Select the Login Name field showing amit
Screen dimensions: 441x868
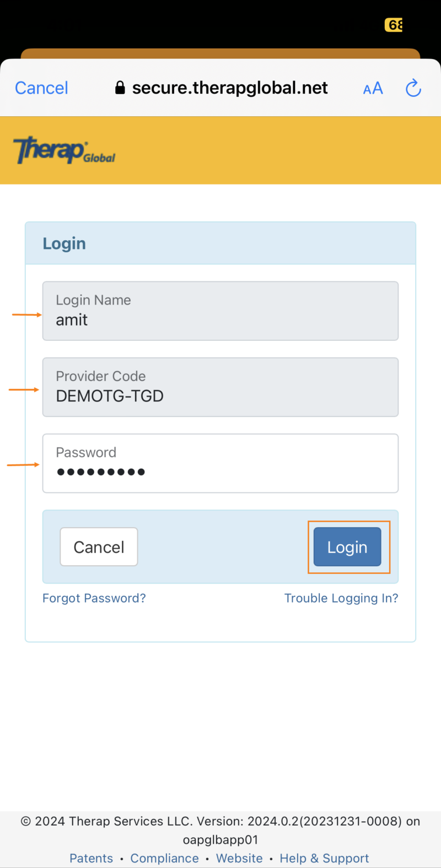coord(220,311)
